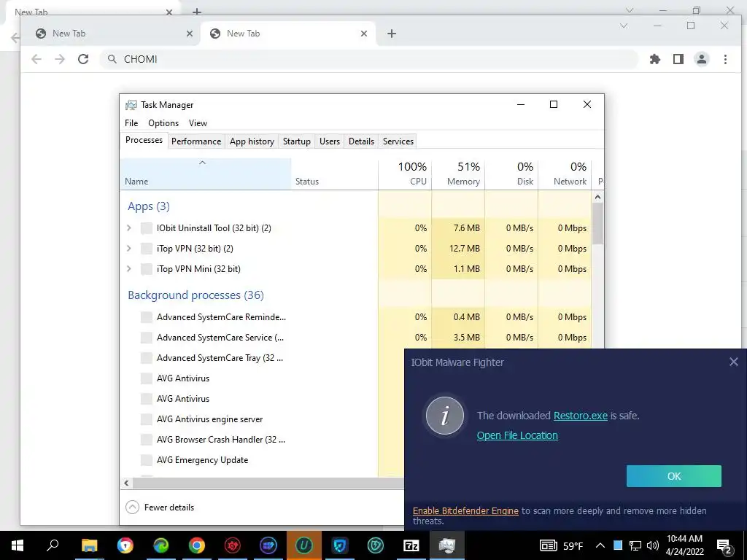Screen dimensions: 747x560
Task: Expand iTop VPN (32 bit) process group
Action: coord(129,249)
